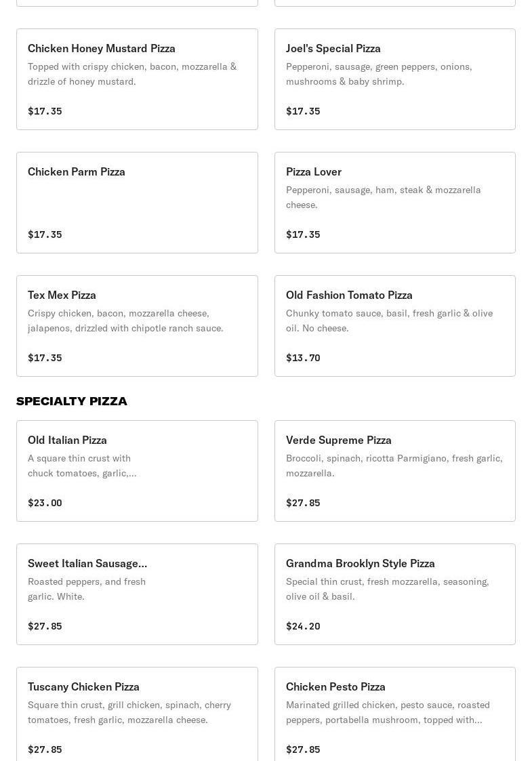Image resolution: width=532 pixels, height=761 pixels.
Task: Click the $24.20 Grandma Brooklyn price
Action: point(303,626)
